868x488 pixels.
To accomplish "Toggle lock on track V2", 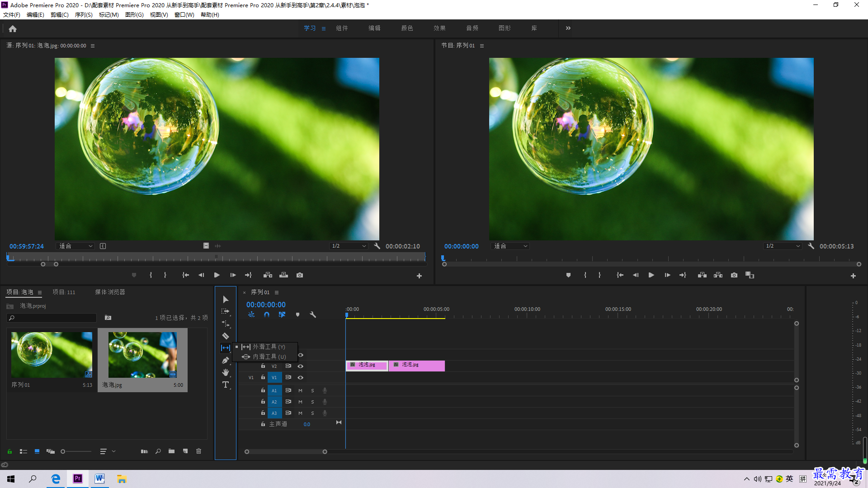I will 263,366.
